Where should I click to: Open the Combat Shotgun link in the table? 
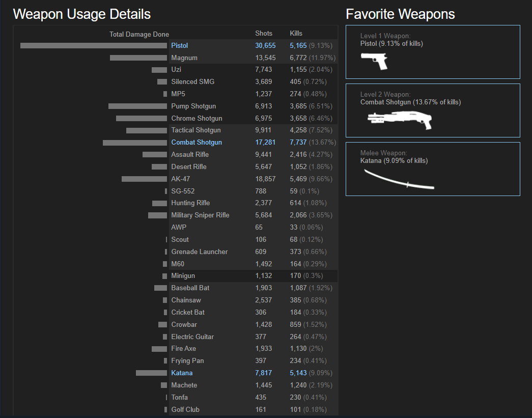coord(197,143)
